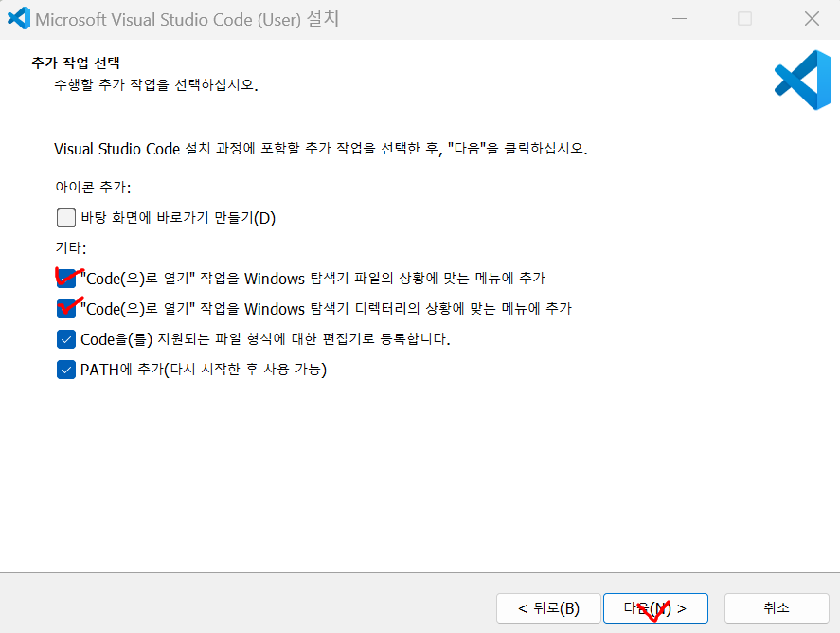Image resolution: width=840 pixels, height=633 pixels.
Task: Cancel the setup with 취소
Action: click(x=777, y=608)
